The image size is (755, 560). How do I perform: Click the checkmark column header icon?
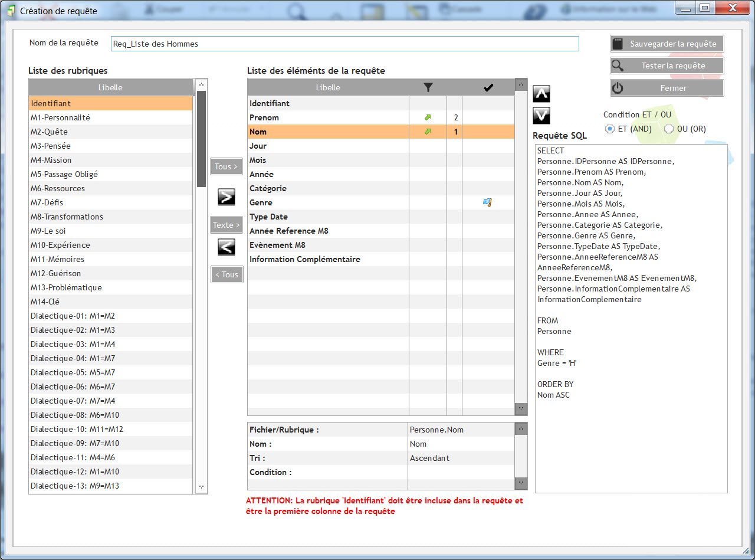tap(488, 87)
